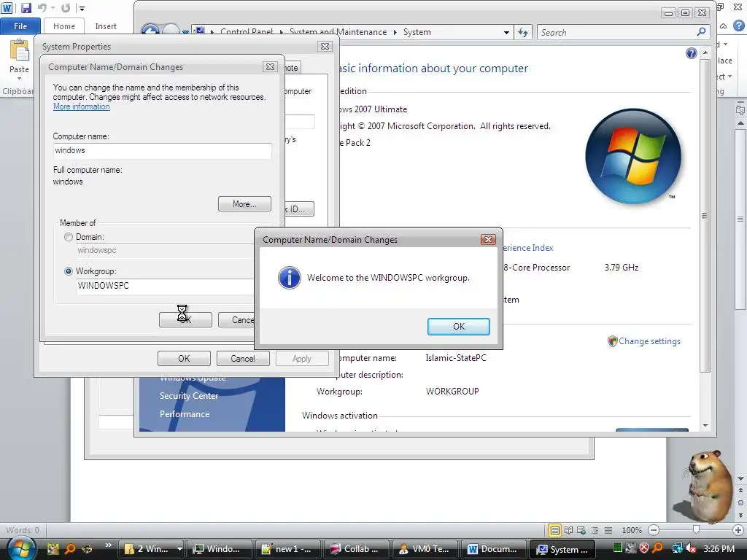Image resolution: width=747 pixels, height=560 pixels.
Task: Expand the address bar history dropdown
Action: [506, 33]
